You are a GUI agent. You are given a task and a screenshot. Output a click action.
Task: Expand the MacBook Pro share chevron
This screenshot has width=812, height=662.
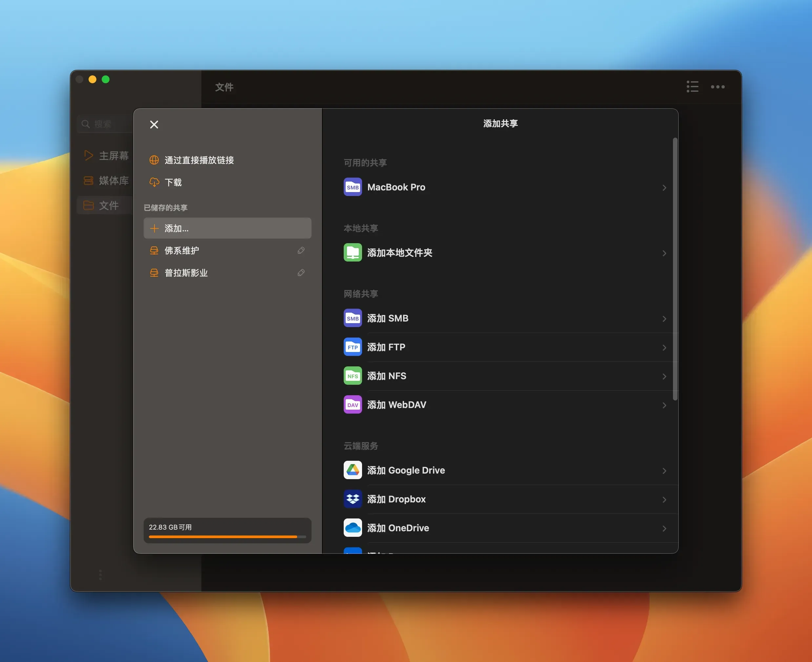[664, 187]
